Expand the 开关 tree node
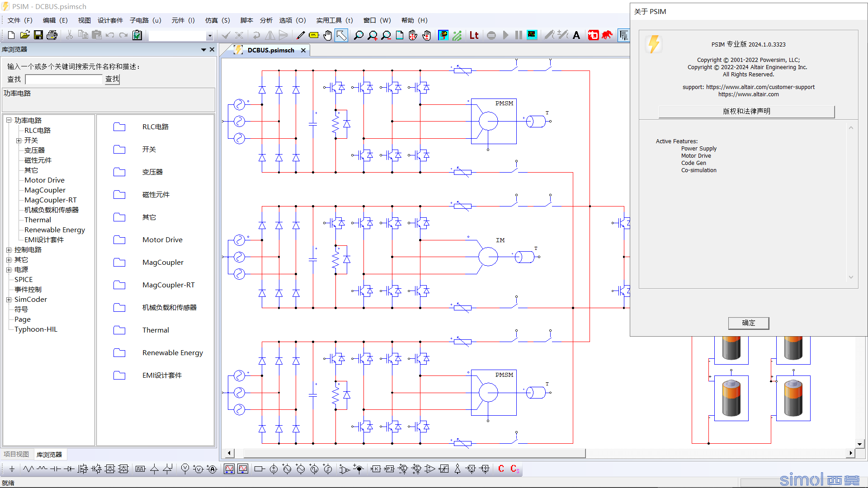 19,141
